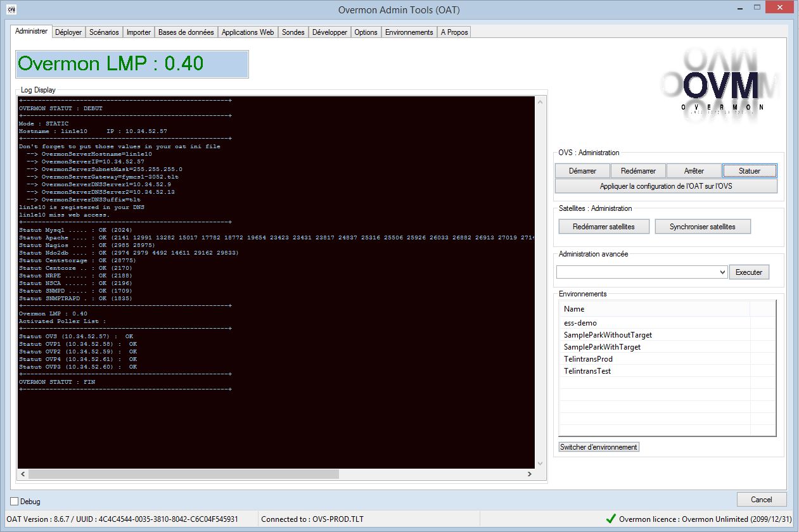Select TelintransTest environment row
The height and width of the screenshot is (532, 799).
[667, 371]
